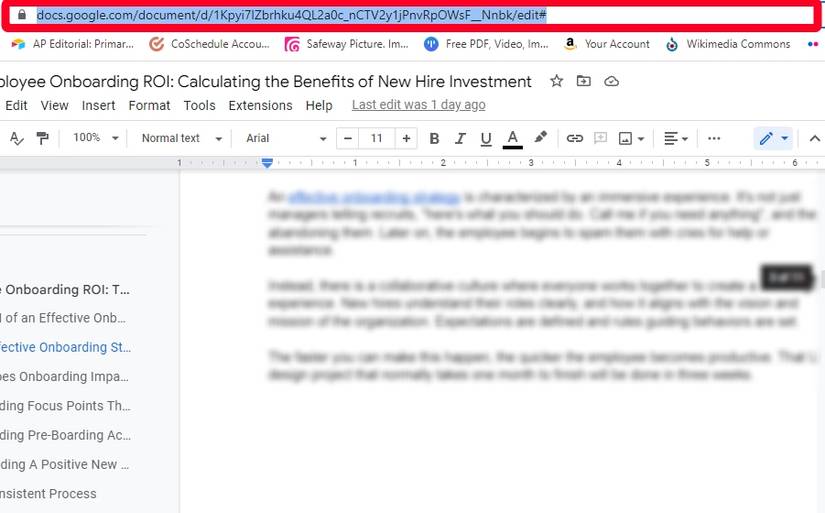This screenshot has width=825, height=513.
Task: Jump to 'Onboarding ROI: T...' outline heading
Action: click(x=65, y=290)
